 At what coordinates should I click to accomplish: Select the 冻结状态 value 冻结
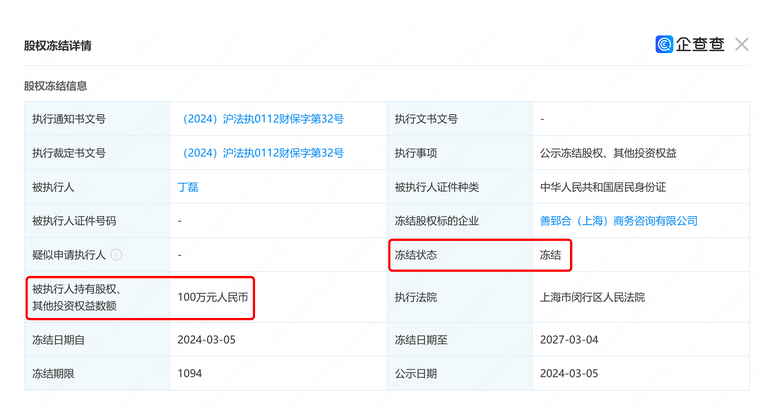(x=550, y=255)
